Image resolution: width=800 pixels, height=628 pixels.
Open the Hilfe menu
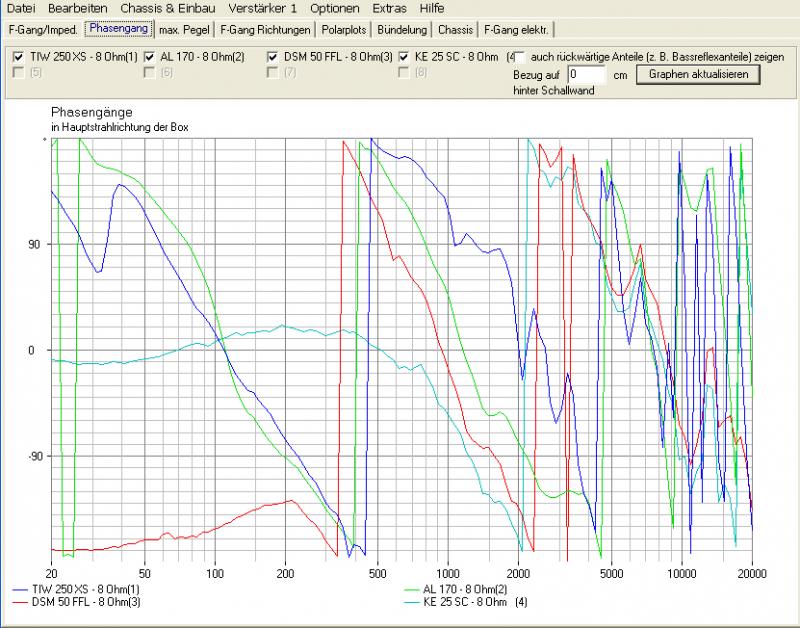point(432,8)
